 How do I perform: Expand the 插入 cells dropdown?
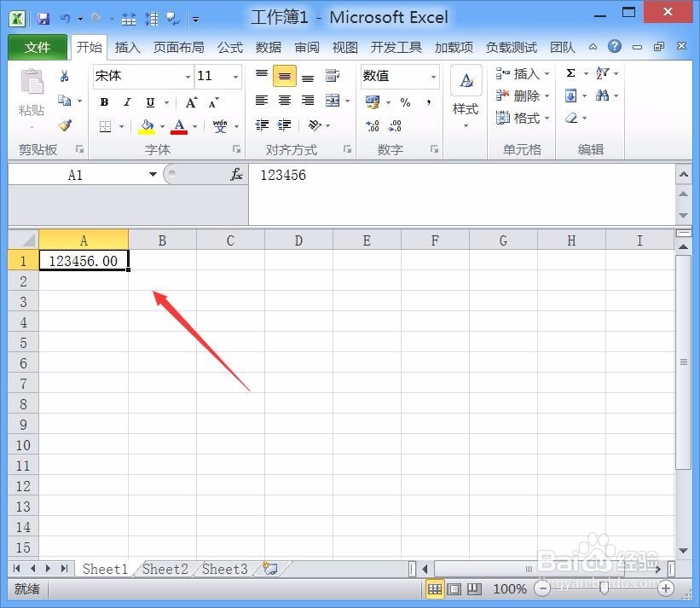pos(547,73)
